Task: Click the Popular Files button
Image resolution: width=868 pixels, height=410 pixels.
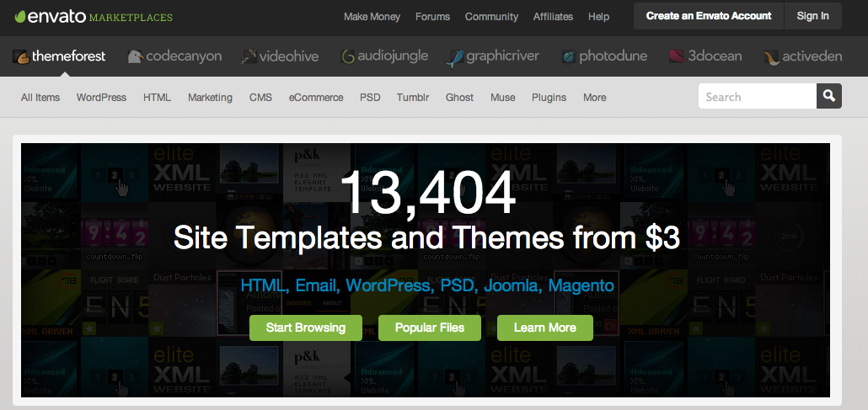Action: (x=430, y=327)
